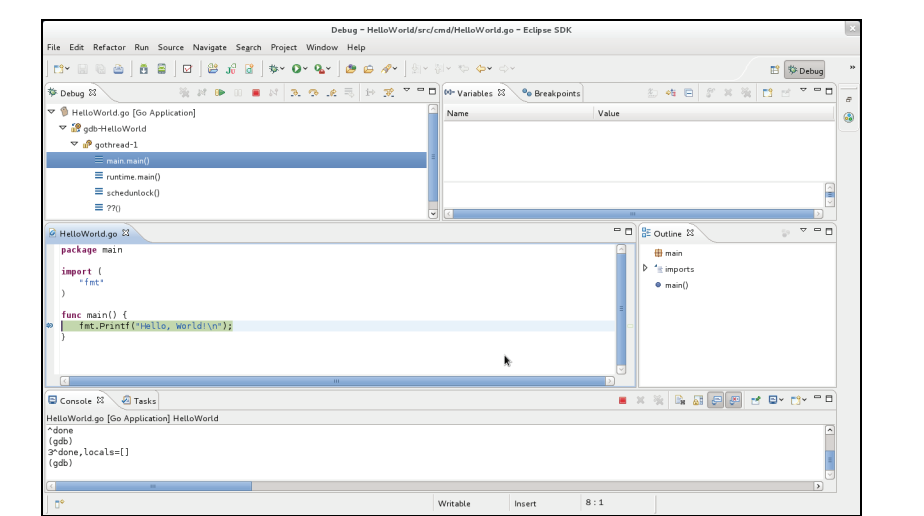Click the Show List chevron beside perspective bar
The height and width of the screenshot is (516, 924).
pyautogui.click(x=852, y=67)
